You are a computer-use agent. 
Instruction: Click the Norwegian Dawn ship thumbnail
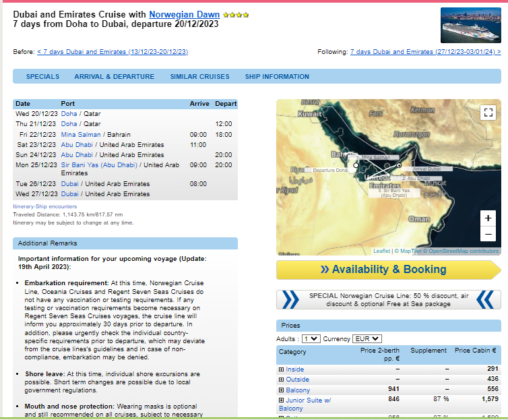pyautogui.click(x=471, y=25)
